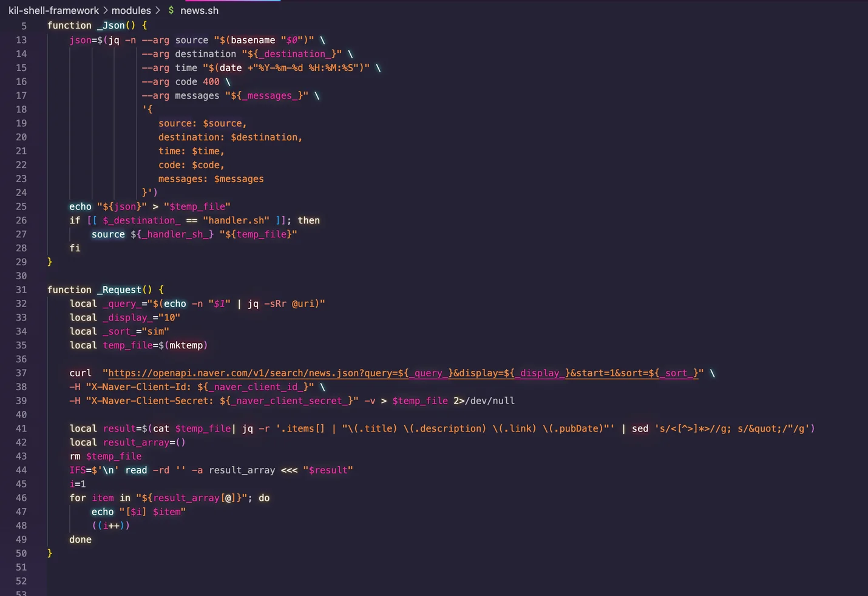This screenshot has width=868, height=596.
Task: Click IFS=$'\n' read line 44
Action: [211, 470]
